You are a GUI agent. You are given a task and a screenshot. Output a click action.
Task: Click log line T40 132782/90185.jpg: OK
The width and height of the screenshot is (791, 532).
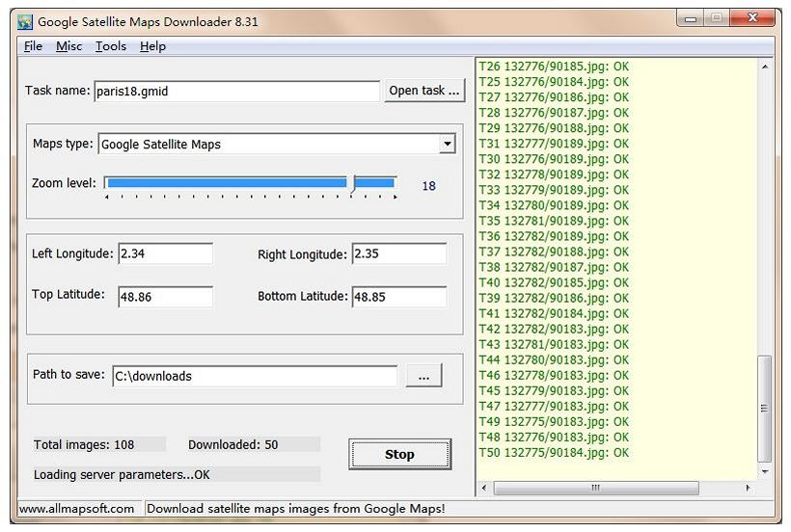click(554, 282)
